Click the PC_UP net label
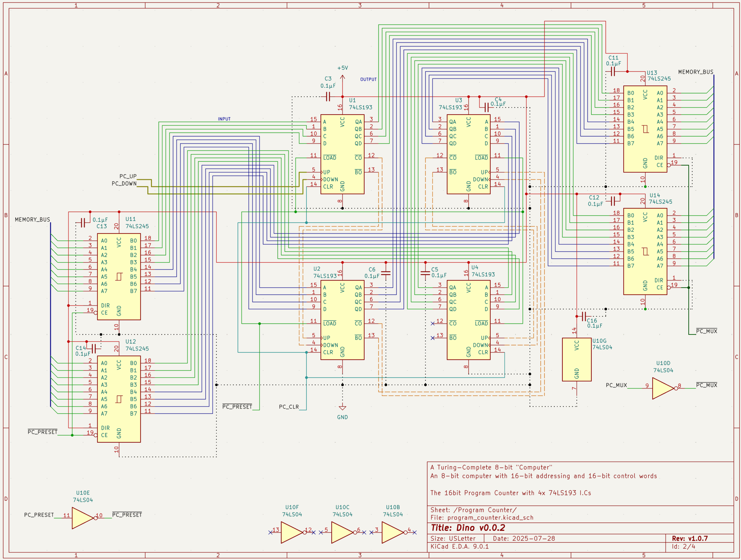This screenshot has height=560, width=741. tap(128, 176)
